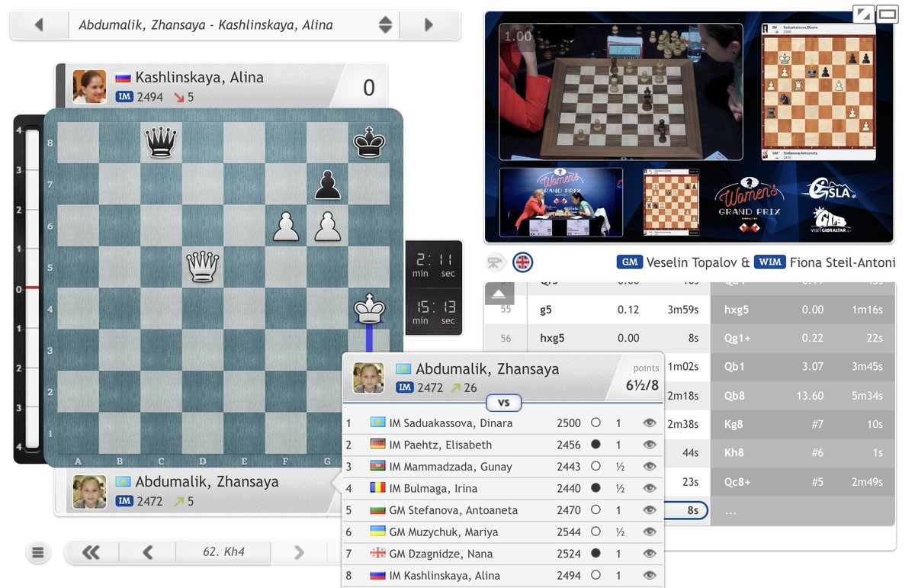
Task: Select Black's move Kh8 in the notation
Action: tap(734, 452)
